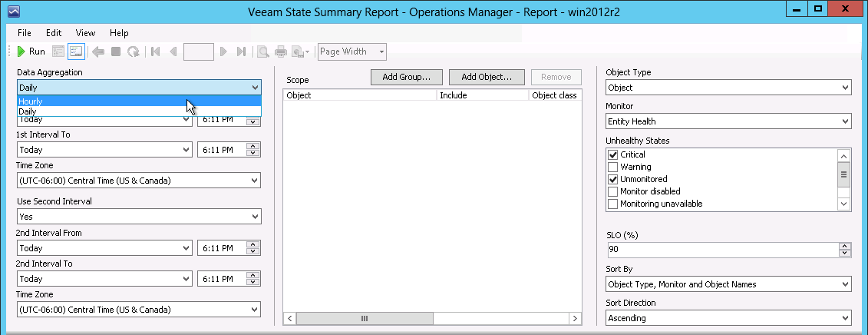Print the report using printer icon
Image resolution: width=868 pixels, height=335 pixels.
tap(281, 51)
